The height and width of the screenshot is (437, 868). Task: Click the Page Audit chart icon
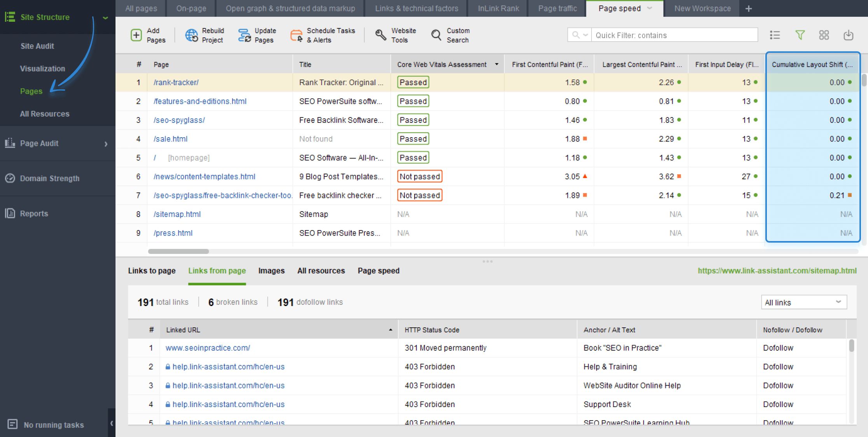click(x=10, y=143)
